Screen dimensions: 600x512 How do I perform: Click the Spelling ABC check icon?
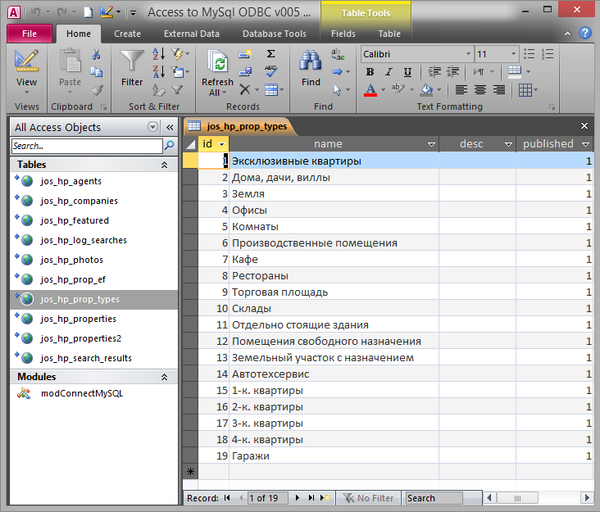point(271,71)
